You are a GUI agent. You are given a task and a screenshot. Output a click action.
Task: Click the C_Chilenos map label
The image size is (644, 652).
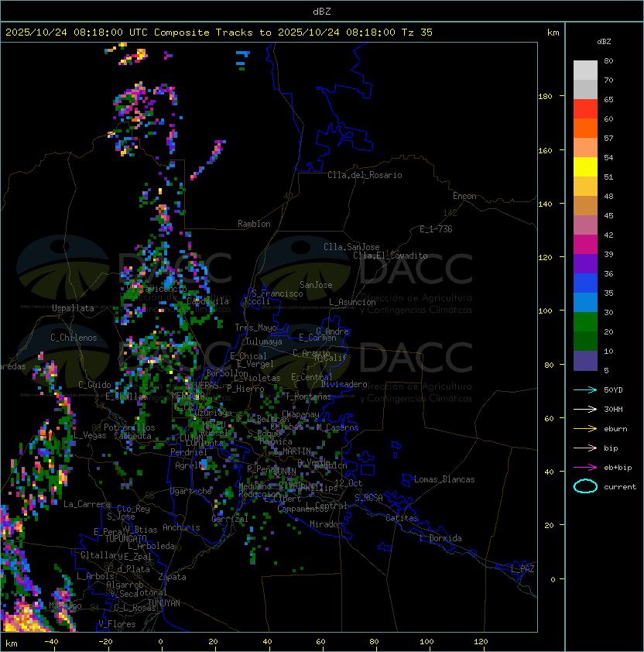74,338
